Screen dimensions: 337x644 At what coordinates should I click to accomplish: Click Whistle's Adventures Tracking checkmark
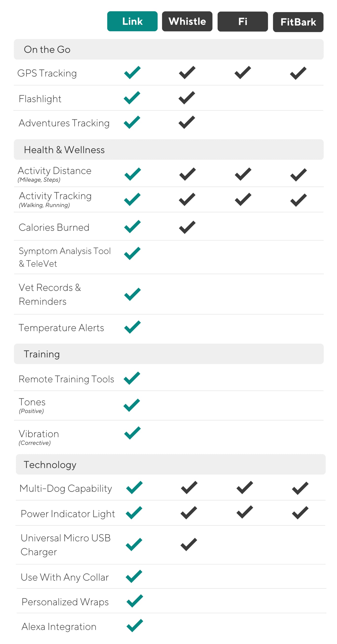187,122
